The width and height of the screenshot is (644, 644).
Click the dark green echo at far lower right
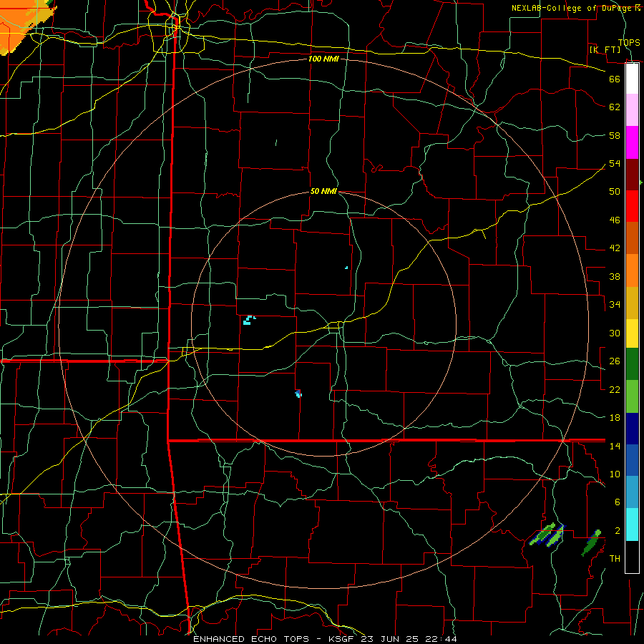[x=592, y=543]
